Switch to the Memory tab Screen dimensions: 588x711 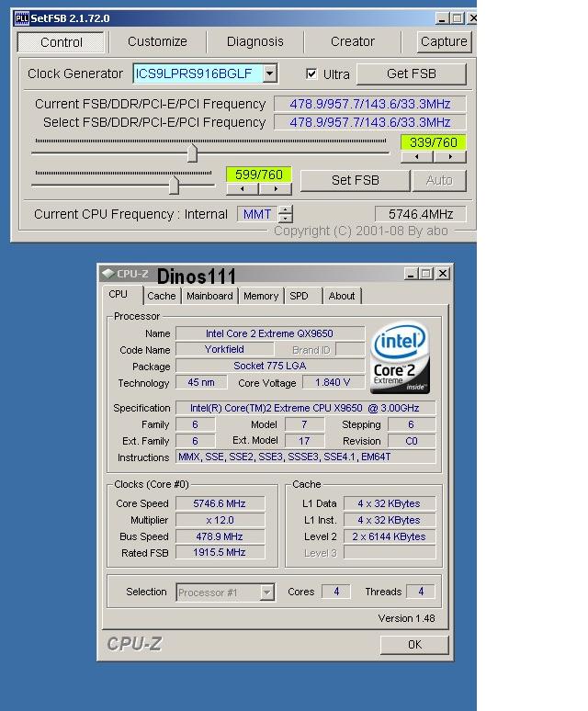point(261,296)
